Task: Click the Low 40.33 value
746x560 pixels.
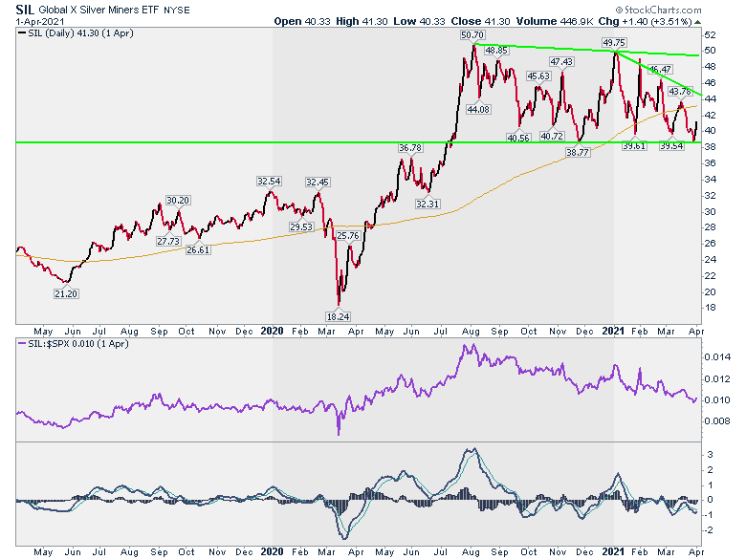Action: (x=419, y=21)
